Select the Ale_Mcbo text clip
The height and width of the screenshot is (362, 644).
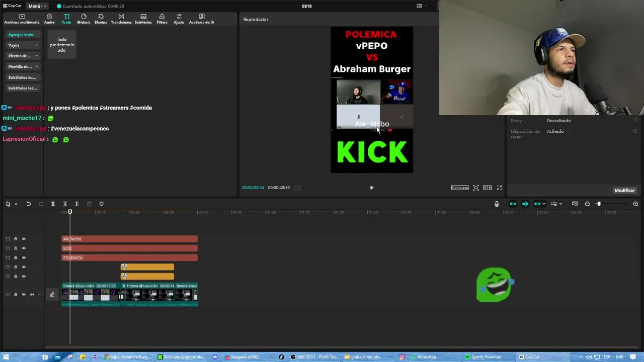[130, 239]
